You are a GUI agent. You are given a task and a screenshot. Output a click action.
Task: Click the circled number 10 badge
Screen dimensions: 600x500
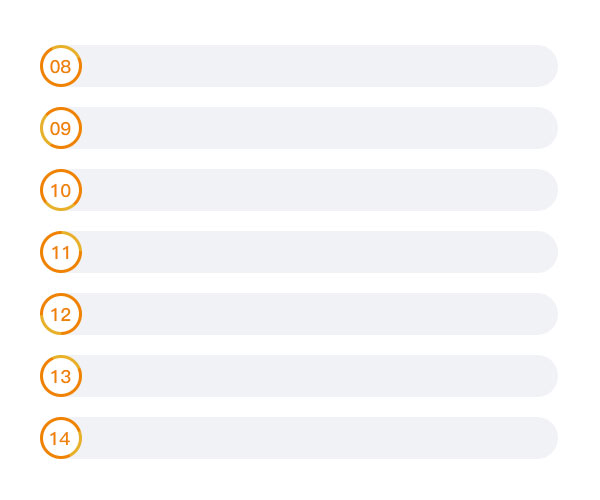tap(61, 190)
